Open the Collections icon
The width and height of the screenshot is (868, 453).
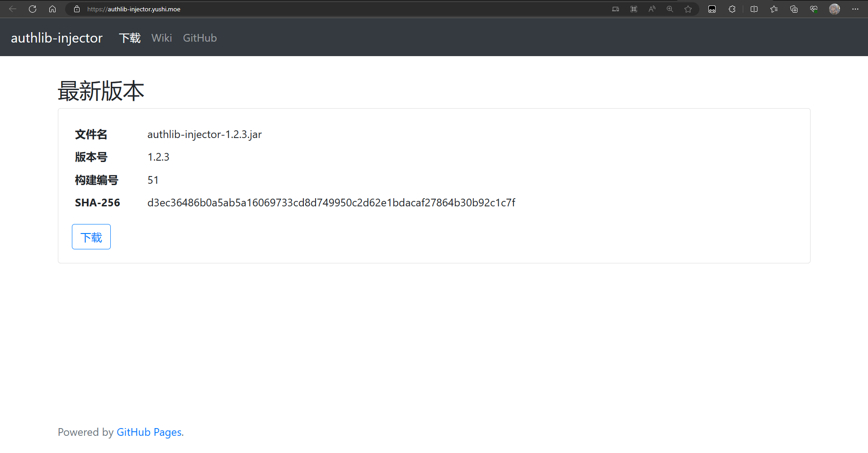(794, 9)
